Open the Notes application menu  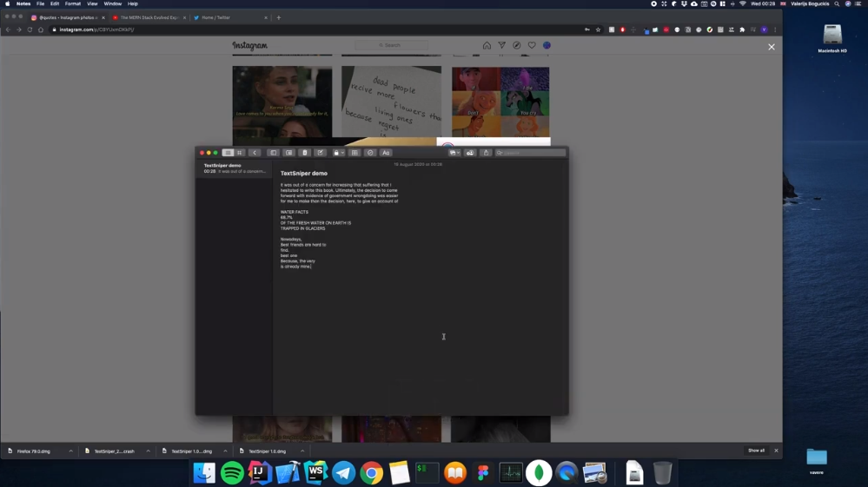point(23,3)
